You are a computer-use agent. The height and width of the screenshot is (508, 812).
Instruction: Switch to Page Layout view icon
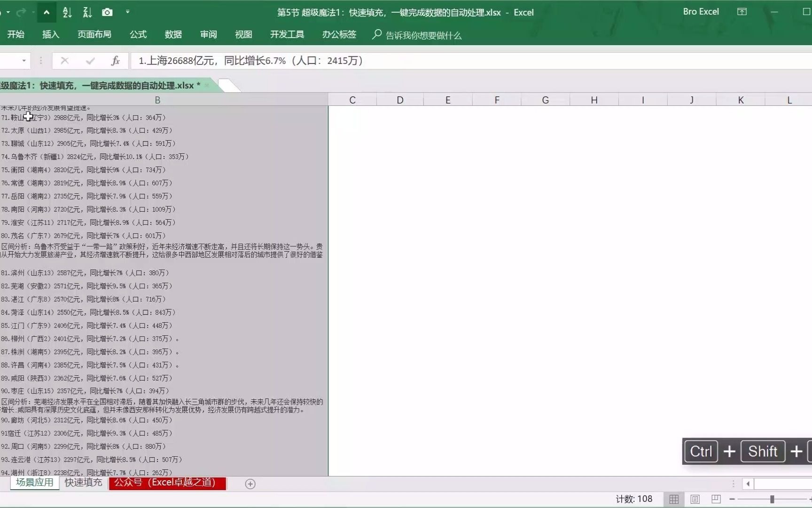coord(695,499)
